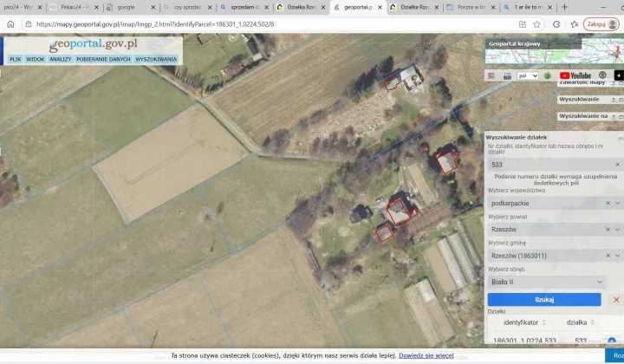Open browser extensions icon
This screenshot has width=624, height=364.
click(556, 24)
